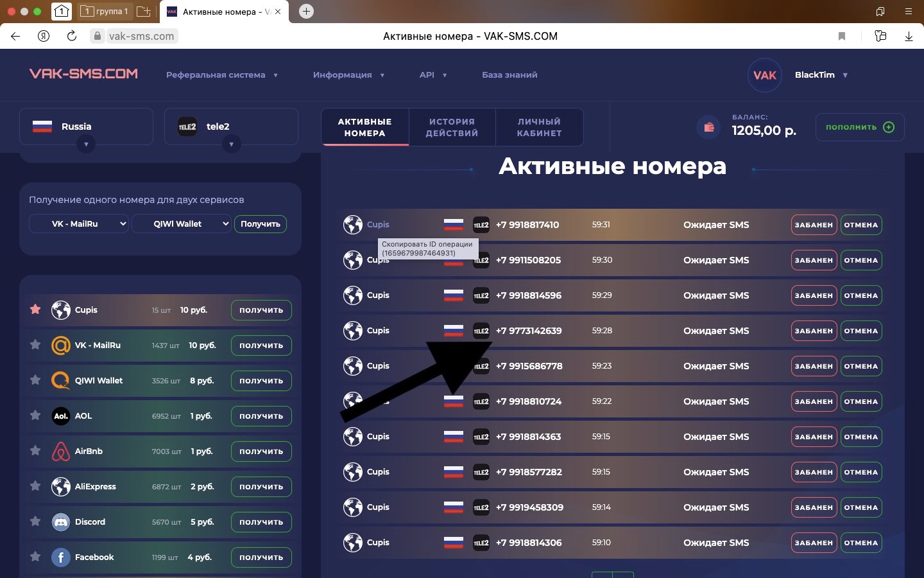Click the tele2 operator icon in number +7 9918817410 row
This screenshot has height=578, width=924.
click(481, 225)
